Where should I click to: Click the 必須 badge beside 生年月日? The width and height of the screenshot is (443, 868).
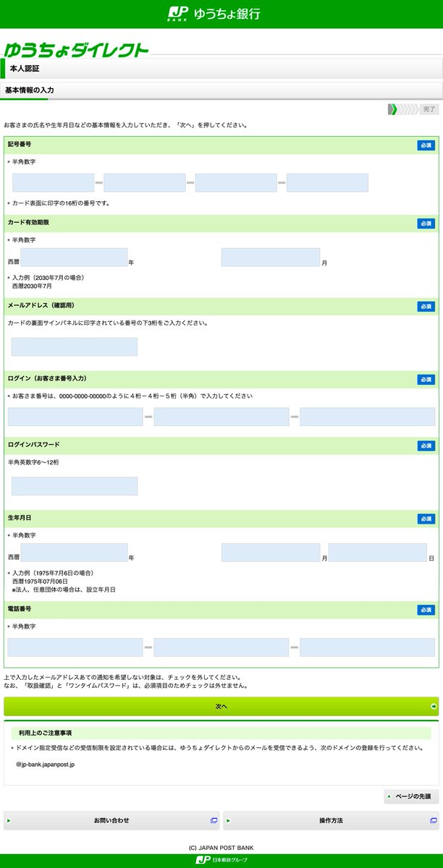coord(426,519)
